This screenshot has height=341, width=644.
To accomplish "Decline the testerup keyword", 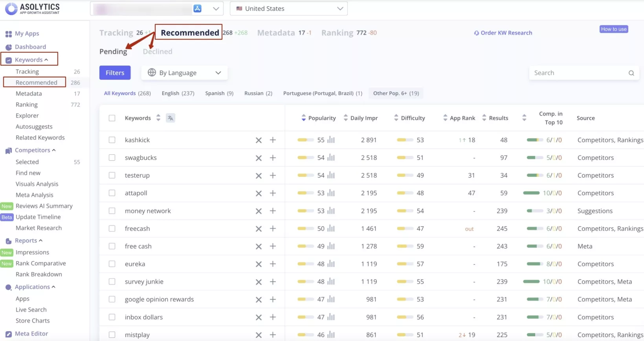I will click(x=259, y=176).
